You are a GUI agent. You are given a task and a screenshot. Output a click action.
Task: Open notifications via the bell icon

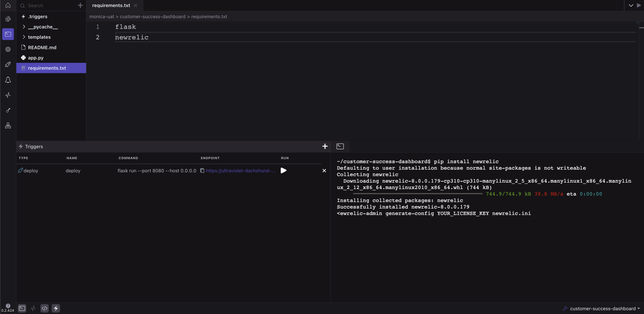(x=8, y=80)
